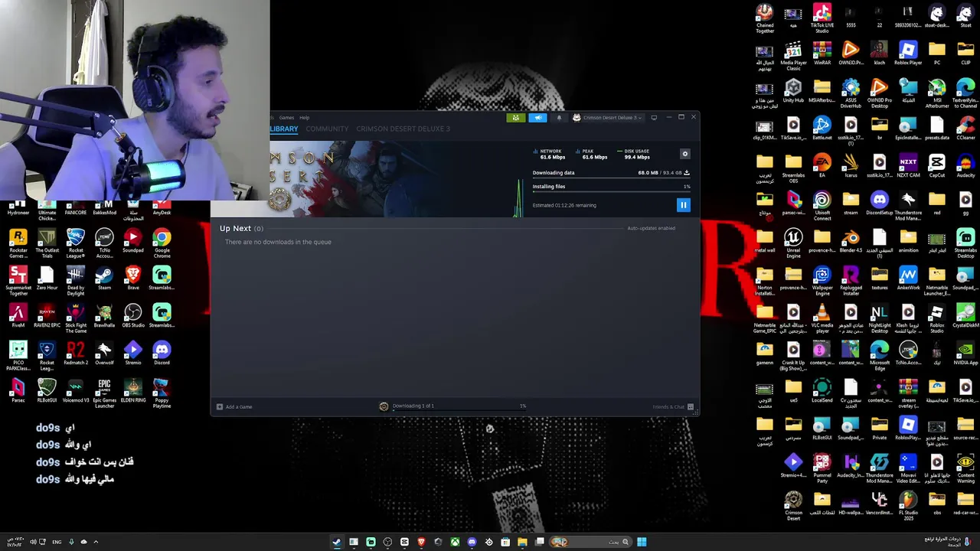The width and height of the screenshot is (980, 551).
Task: Open File Explorer from taskbar
Action: (x=522, y=542)
